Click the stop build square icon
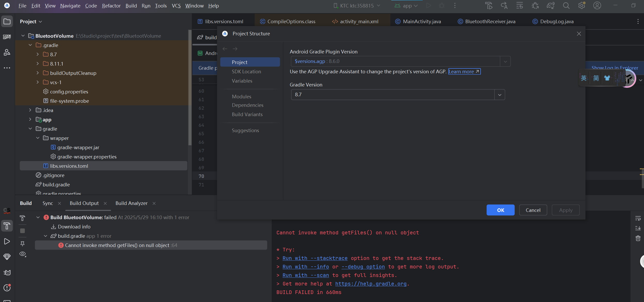Image resolution: width=644 pixels, height=302 pixels. point(22,231)
